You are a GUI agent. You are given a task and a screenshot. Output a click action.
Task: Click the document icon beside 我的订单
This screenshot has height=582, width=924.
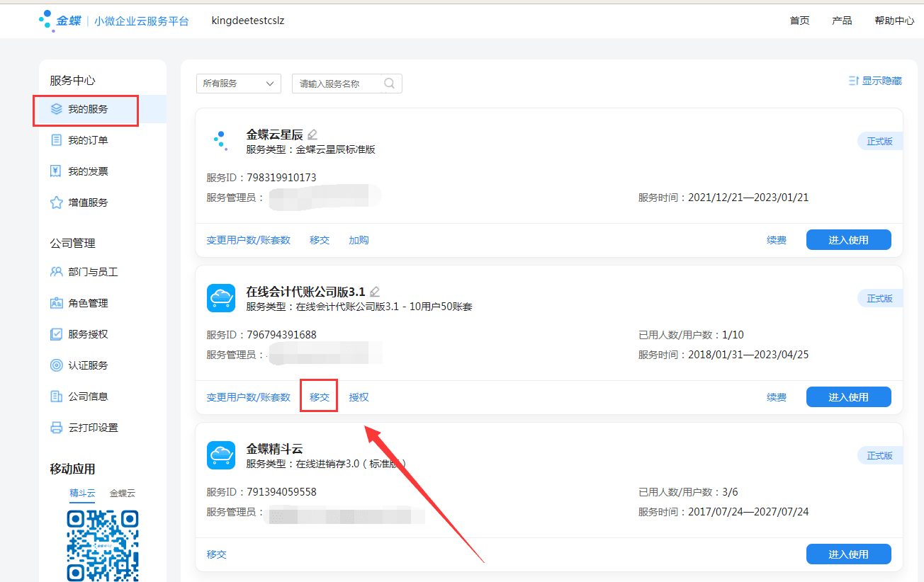click(57, 140)
